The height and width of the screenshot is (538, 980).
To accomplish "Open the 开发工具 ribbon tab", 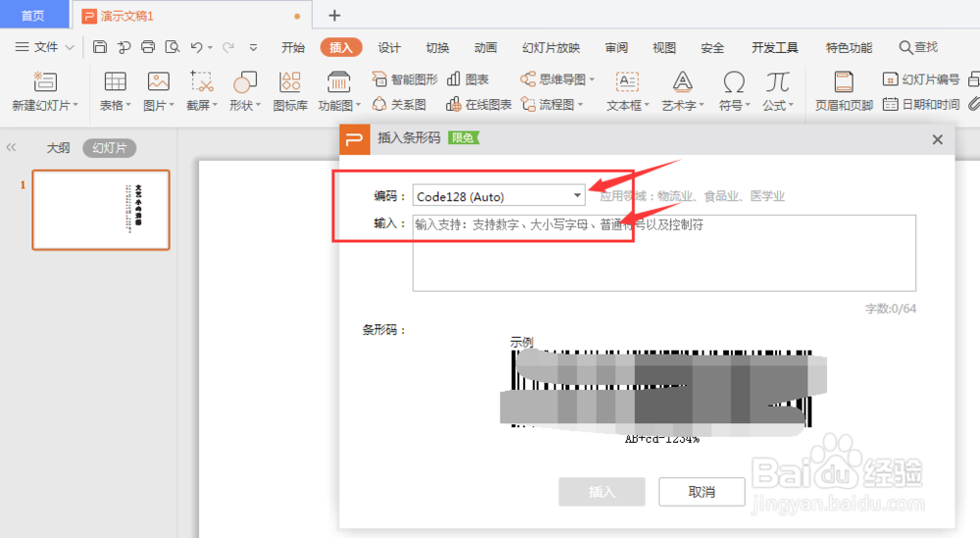I will [775, 47].
